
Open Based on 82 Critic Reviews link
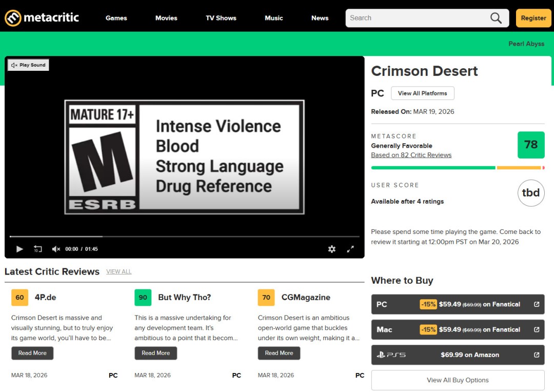pyautogui.click(x=411, y=155)
